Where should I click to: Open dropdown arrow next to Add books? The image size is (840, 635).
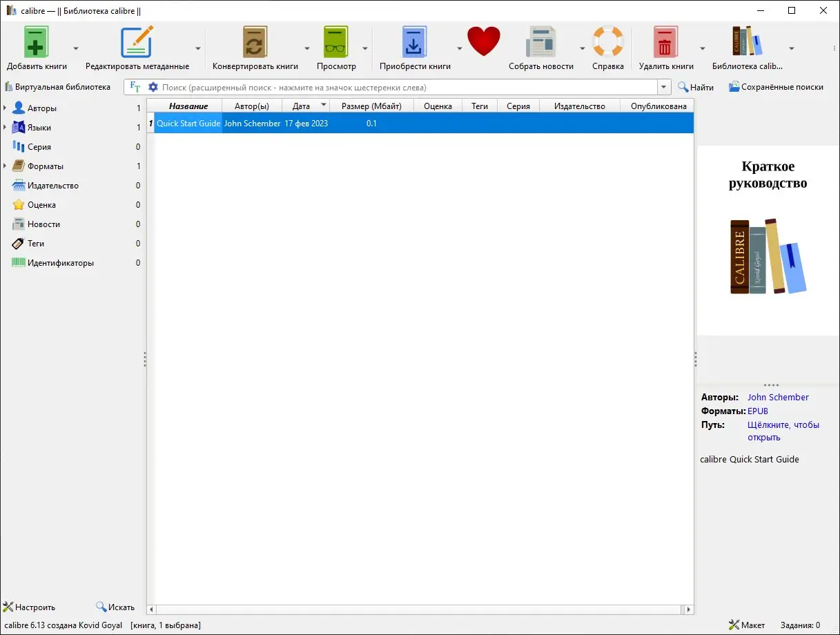[x=76, y=48]
